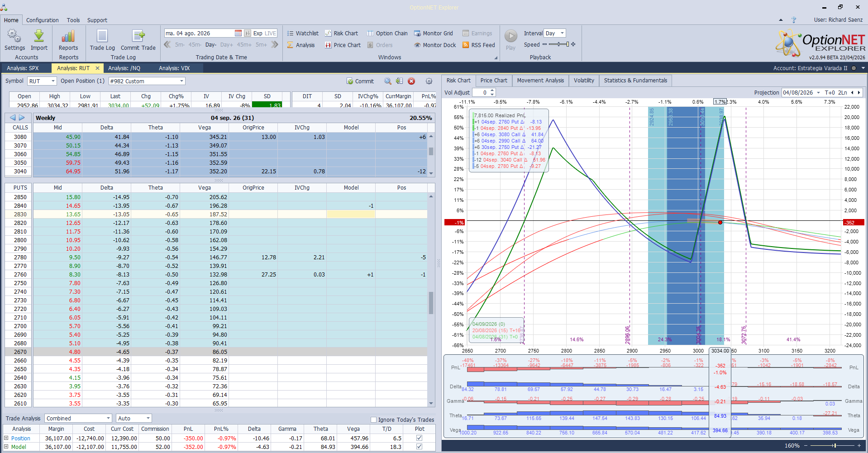Toggle the T+0 projection option
868x453 pixels.
(830, 93)
